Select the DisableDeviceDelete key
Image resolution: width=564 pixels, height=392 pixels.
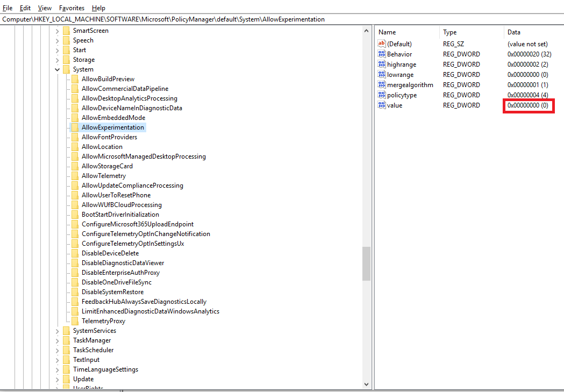pos(110,254)
